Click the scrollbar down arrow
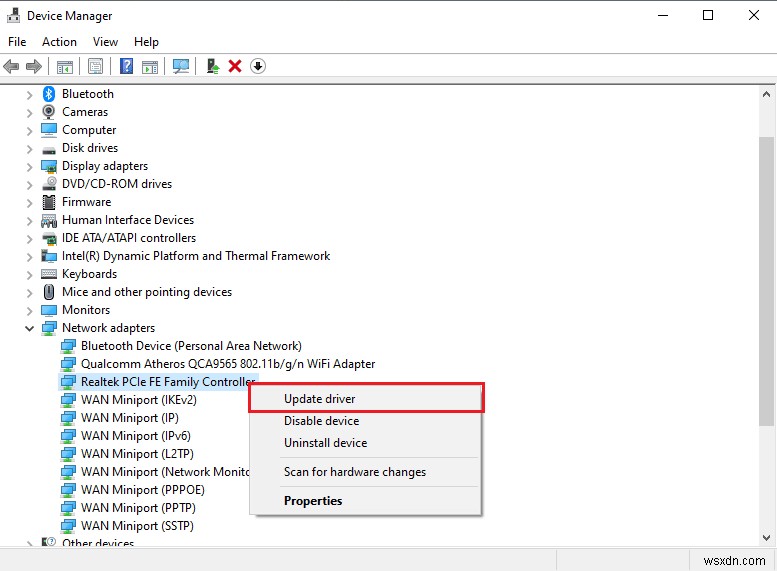777x571 pixels. pos(766,537)
